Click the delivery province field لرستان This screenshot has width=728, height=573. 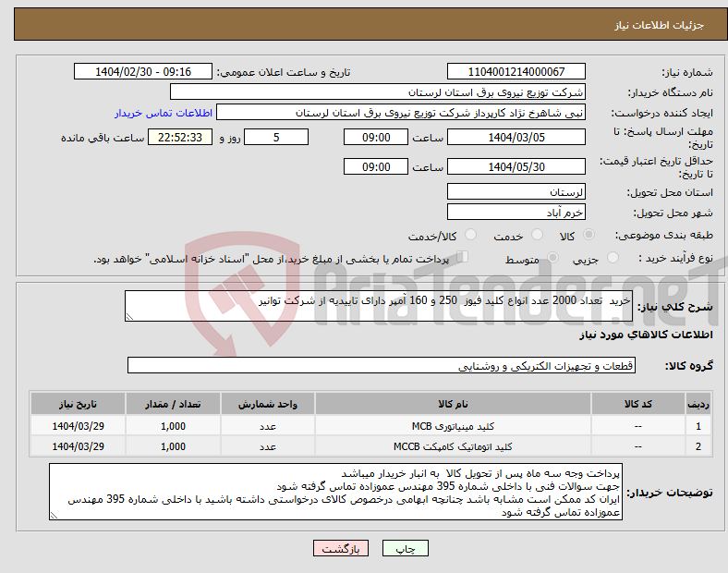(x=516, y=191)
